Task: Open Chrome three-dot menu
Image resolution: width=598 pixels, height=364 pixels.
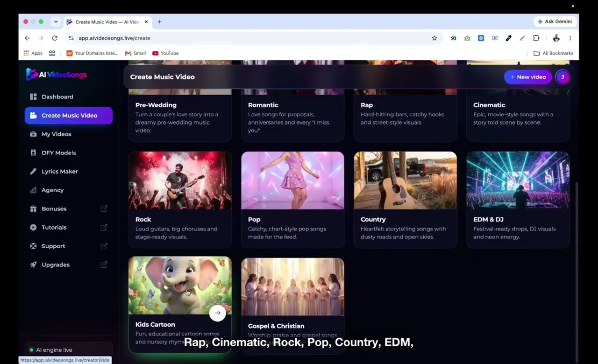Action: pyautogui.click(x=570, y=38)
